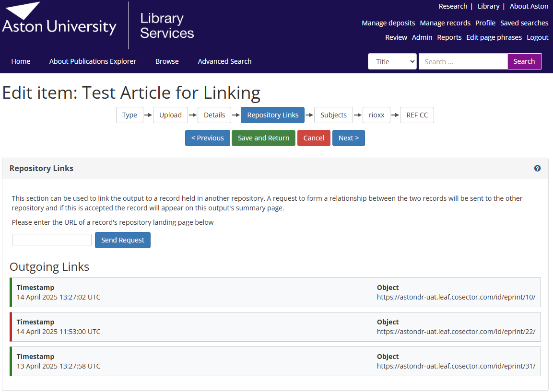The width and height of the screenshot is (553, 392).
Task: Focus the repository record URL input field
Action: pos(52,240)
